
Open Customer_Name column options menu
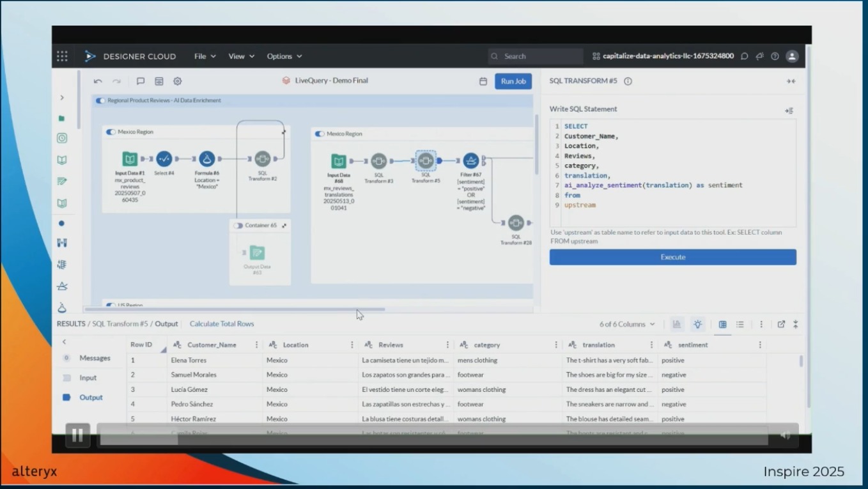coord(256,345)
